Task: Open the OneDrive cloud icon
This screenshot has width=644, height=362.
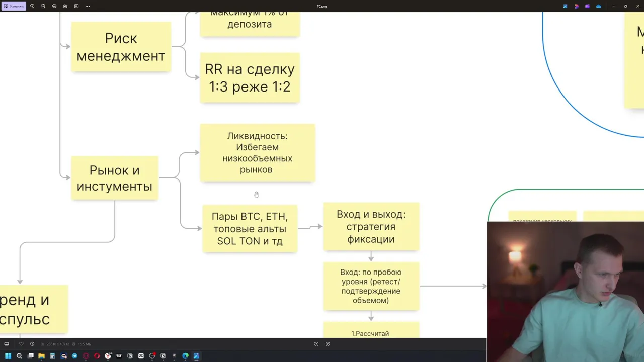Action: [x=598, y=6]
